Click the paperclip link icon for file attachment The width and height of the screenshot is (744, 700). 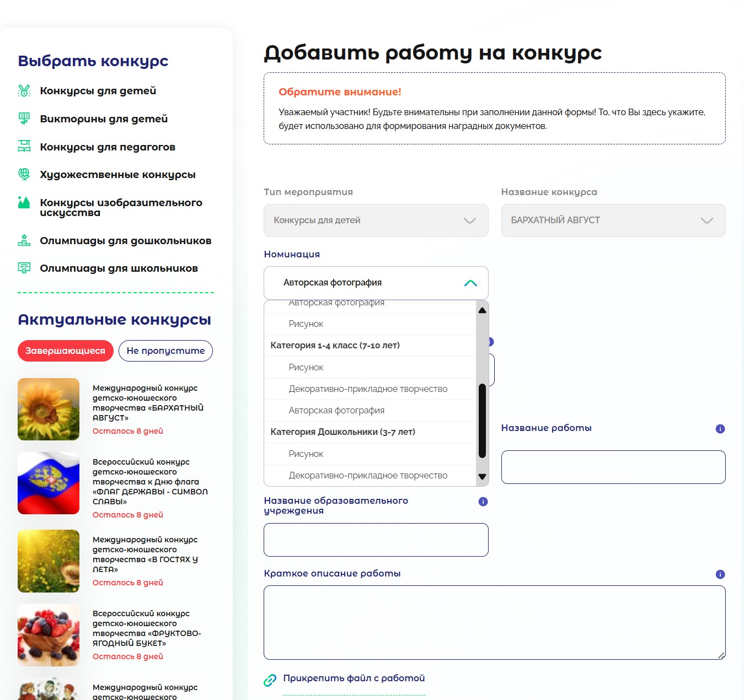(x=270, y=680)
